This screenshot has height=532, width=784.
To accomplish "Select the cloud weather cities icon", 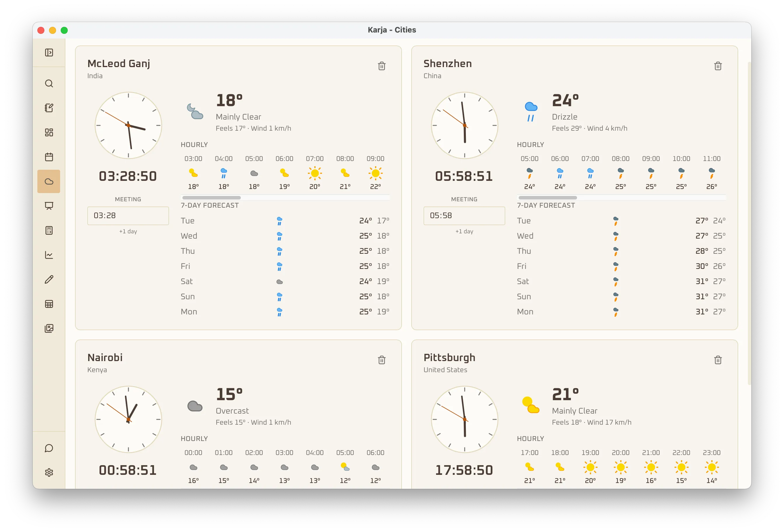I will 49,181.
